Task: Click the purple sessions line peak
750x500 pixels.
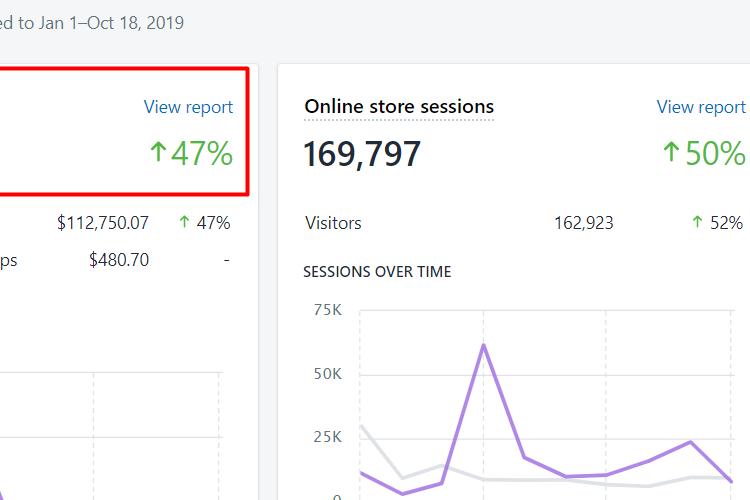Action: (484, 345)
